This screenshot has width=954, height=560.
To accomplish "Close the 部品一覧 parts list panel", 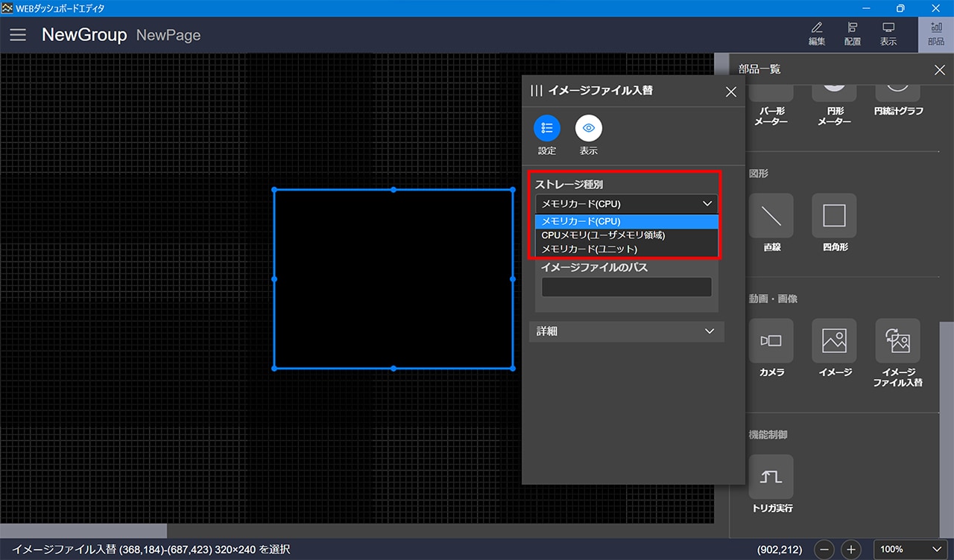I will pyautogui.click(x=939, y=70).
